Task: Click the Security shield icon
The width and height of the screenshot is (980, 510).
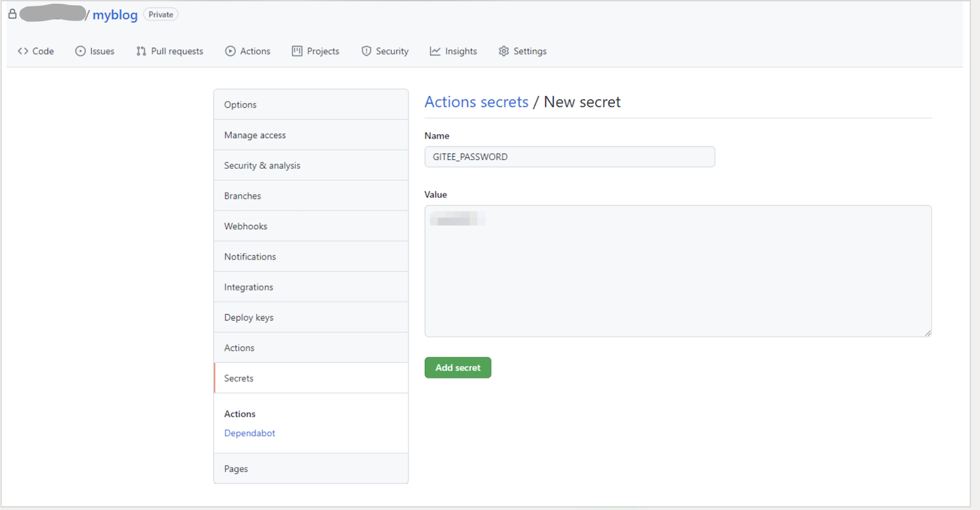Action: coord(366,51)
